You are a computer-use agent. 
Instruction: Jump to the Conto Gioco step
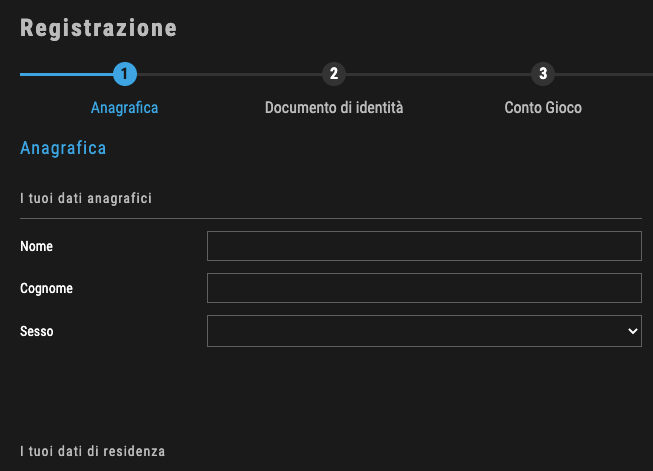(543, 108)
